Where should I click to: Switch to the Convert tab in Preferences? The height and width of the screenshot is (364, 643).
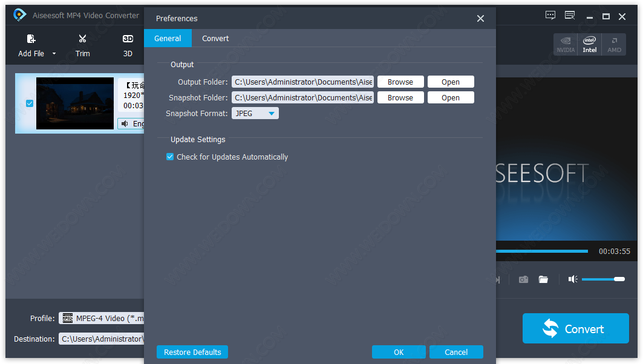tap(215, 39)
